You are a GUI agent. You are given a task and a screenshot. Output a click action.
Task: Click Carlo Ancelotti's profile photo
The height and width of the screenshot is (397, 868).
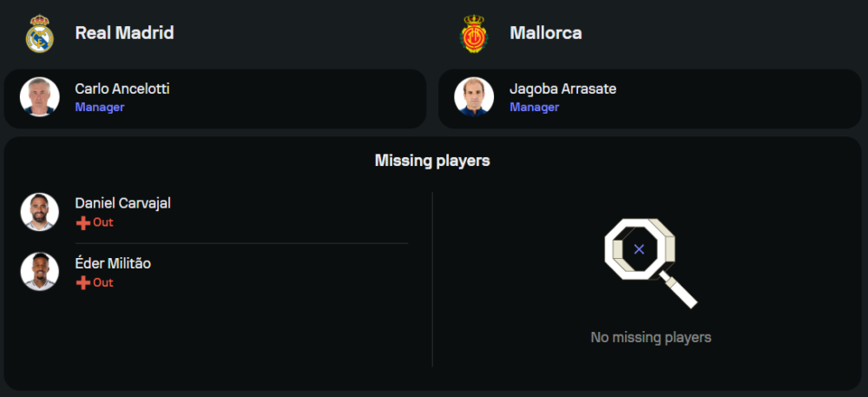point(40,97)
